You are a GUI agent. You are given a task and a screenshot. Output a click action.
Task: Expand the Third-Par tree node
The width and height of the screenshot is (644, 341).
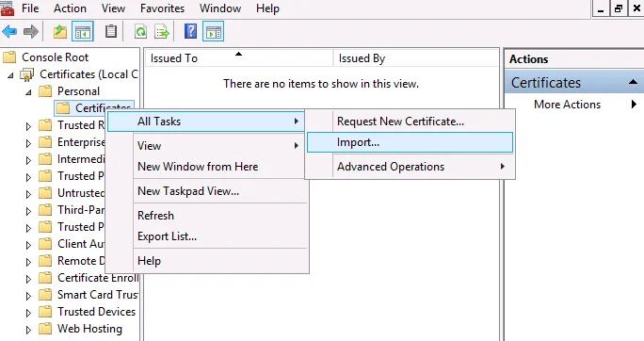point(28,211)
